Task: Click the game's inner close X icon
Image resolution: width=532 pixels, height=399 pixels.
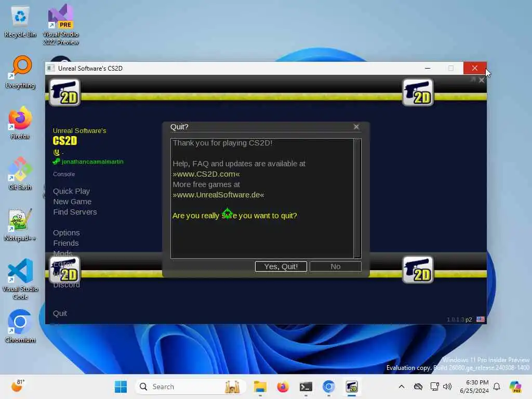Action: (482, 80)
